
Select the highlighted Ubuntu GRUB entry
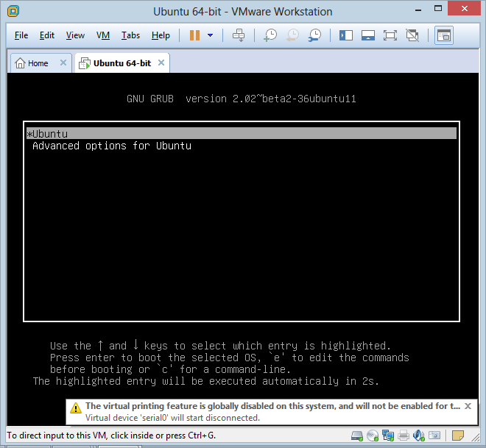point(241,133)
